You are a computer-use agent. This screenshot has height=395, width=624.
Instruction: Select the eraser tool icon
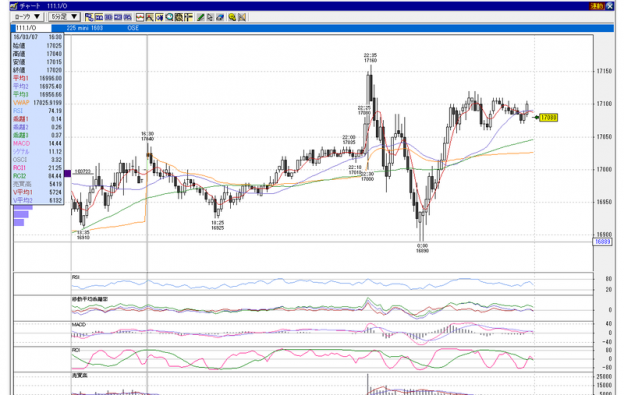coord(220,17)
